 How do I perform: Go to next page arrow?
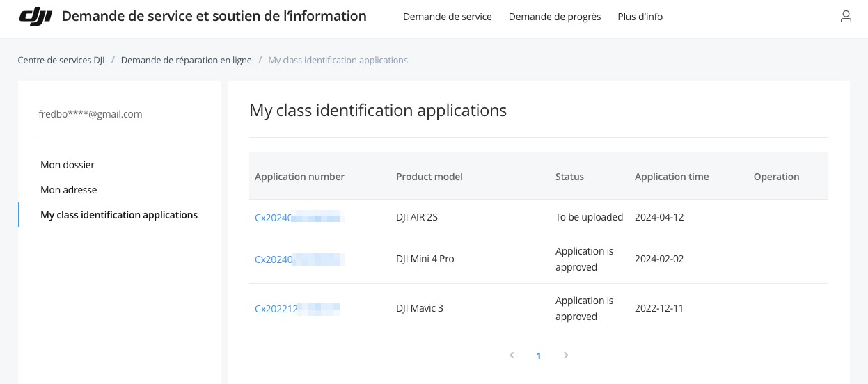point(566,355)
